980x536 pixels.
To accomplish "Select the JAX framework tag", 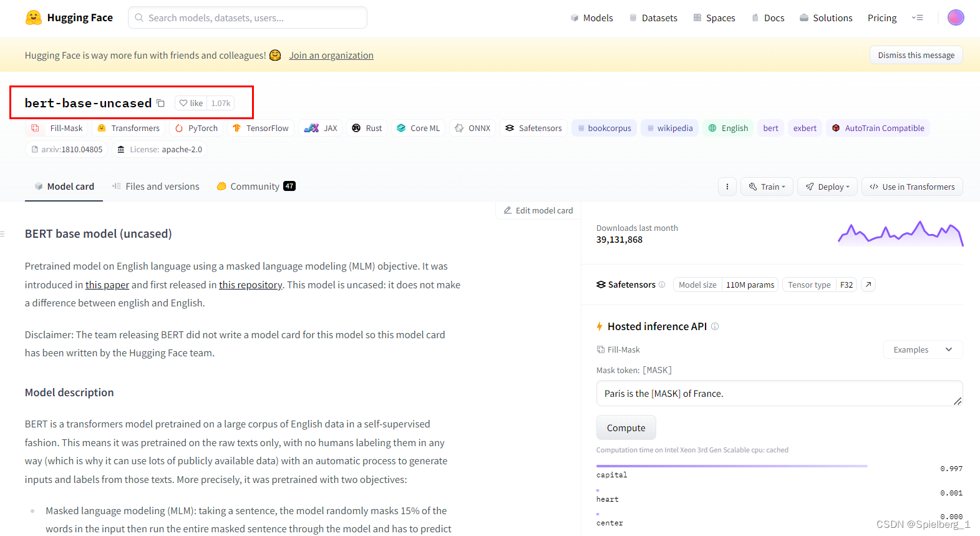I will [321, 128].
